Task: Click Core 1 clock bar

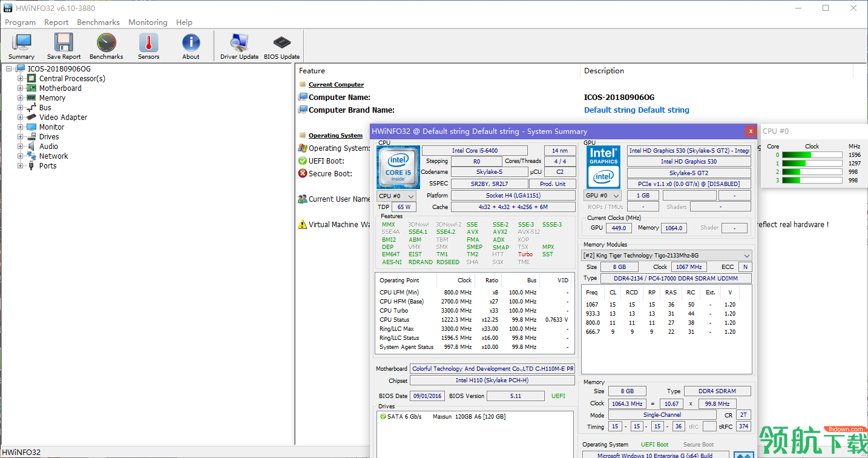Action: click(812, 163)
